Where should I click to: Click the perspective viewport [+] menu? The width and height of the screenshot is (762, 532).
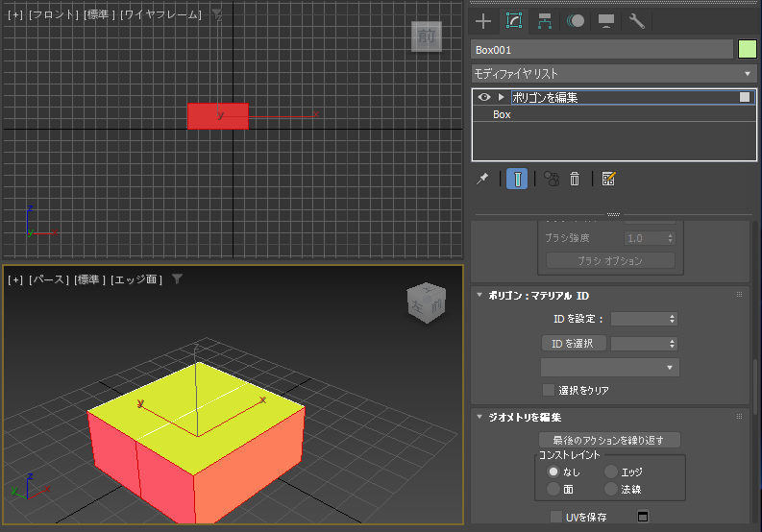pyautogui.click(x=15, y=279)
